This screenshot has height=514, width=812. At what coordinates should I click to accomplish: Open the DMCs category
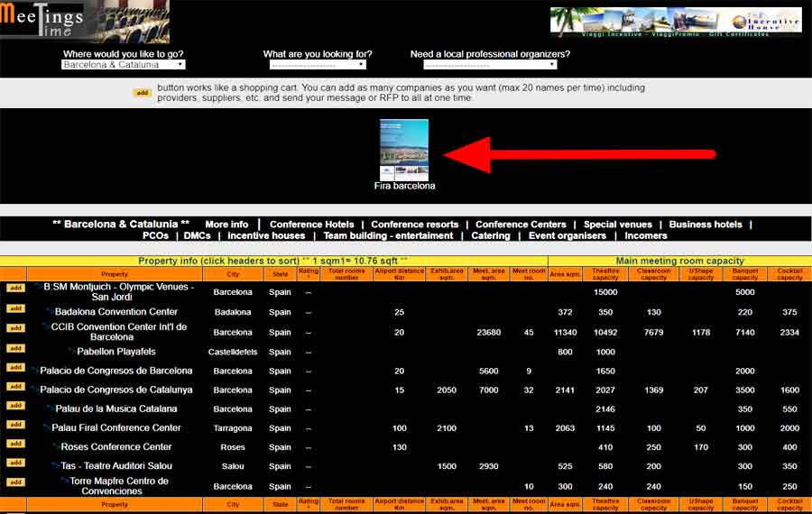(197, 236)
